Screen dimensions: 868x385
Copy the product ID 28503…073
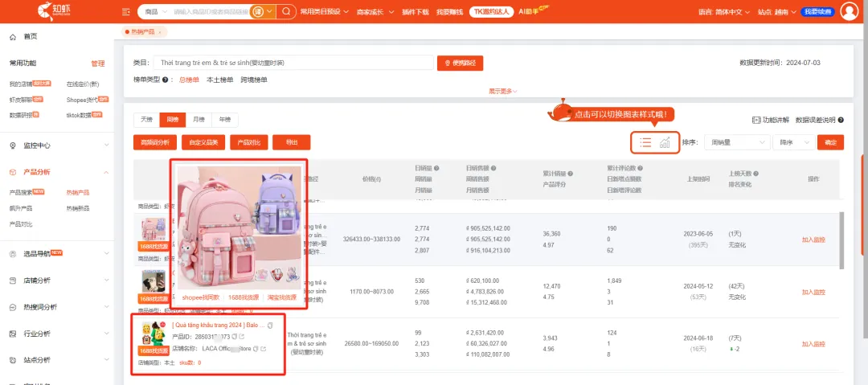click(x=234, y=337)
